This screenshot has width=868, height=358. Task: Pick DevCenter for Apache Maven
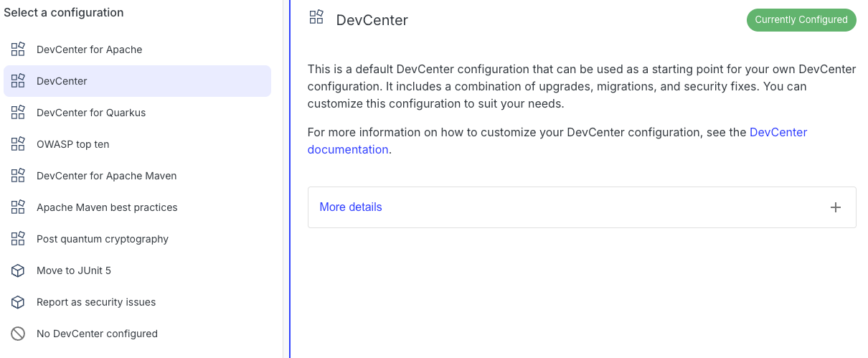pyautogui.click(x=137, y=176)
